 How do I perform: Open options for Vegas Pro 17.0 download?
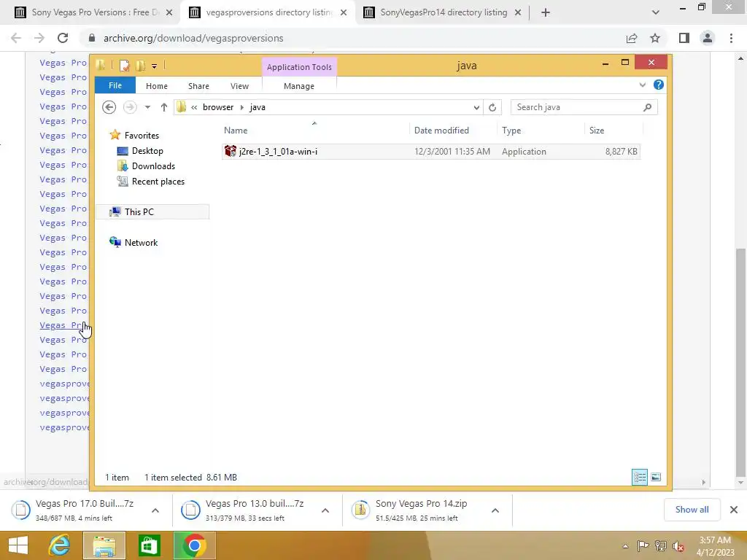coord(155,510)
